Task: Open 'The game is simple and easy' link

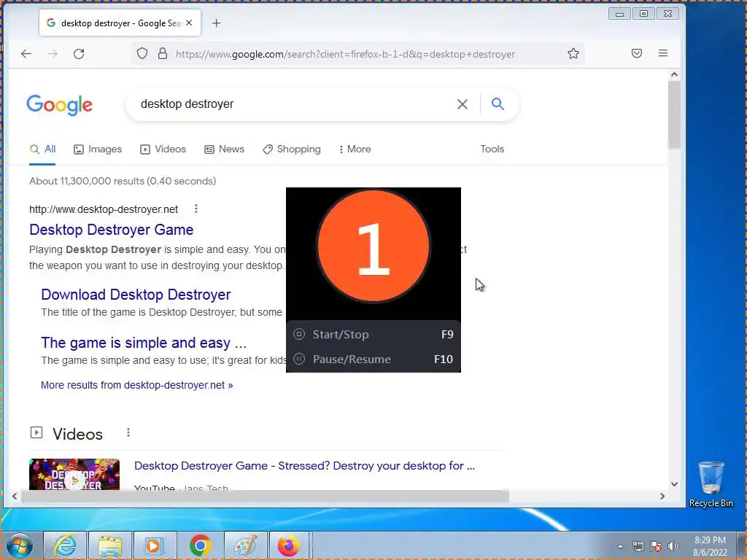Action: [144, 343]
